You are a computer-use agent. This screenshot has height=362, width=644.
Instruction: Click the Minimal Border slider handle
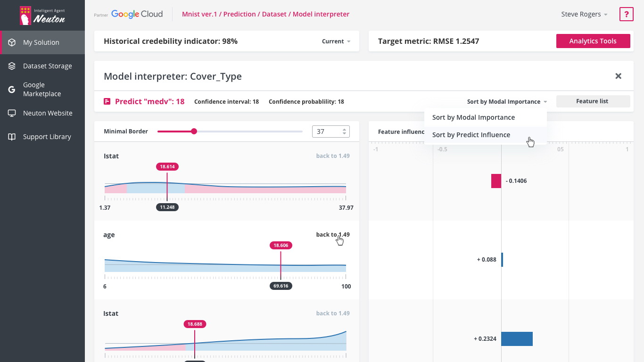pos(194,132)
